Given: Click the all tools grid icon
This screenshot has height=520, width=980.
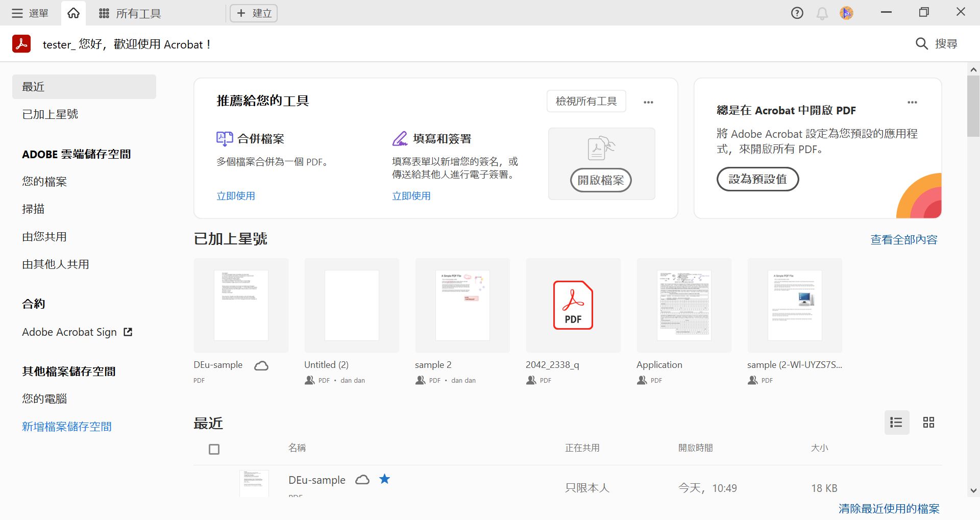Looking at the screenshot, I should 104,13.
